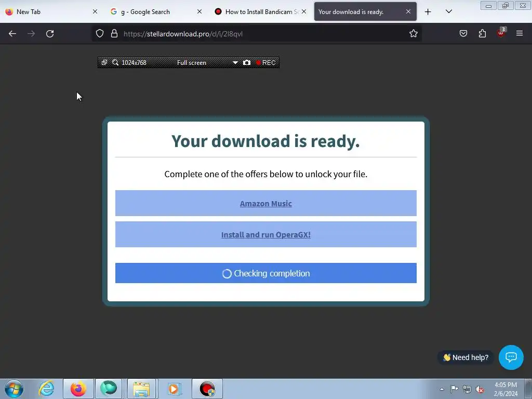Click the site security padlock icon
532x399 pixels.
114,34
